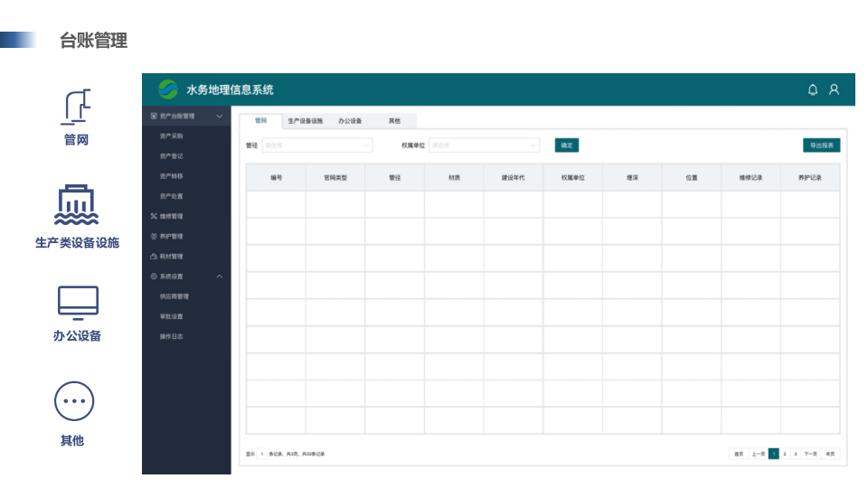Viewport: 868px width, 488px height.
Task: Click the 办公设备 monitor icon
Action: tap(78, 303)
